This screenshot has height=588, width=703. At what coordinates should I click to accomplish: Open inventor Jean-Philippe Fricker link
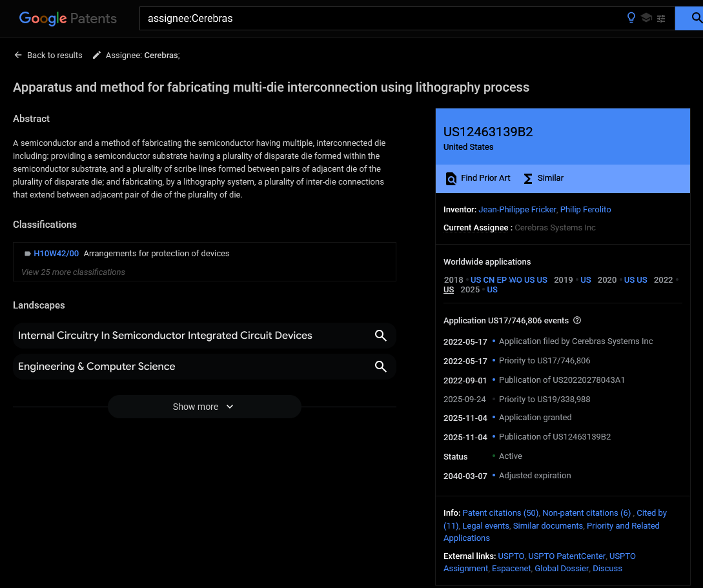(517, 210)
